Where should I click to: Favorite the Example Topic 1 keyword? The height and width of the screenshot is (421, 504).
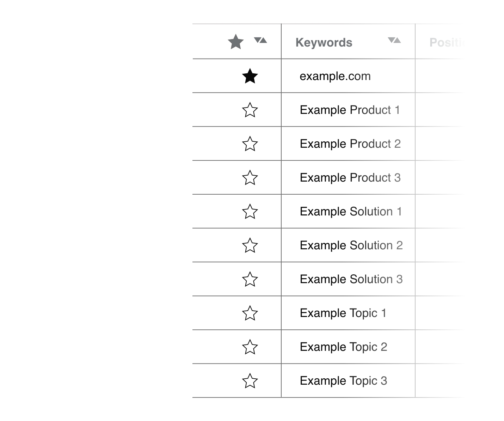point(250,313)
